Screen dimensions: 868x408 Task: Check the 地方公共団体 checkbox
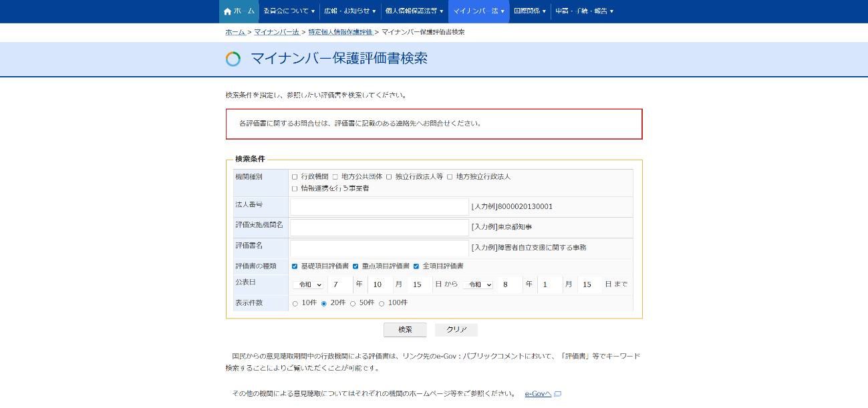[336, 176]
